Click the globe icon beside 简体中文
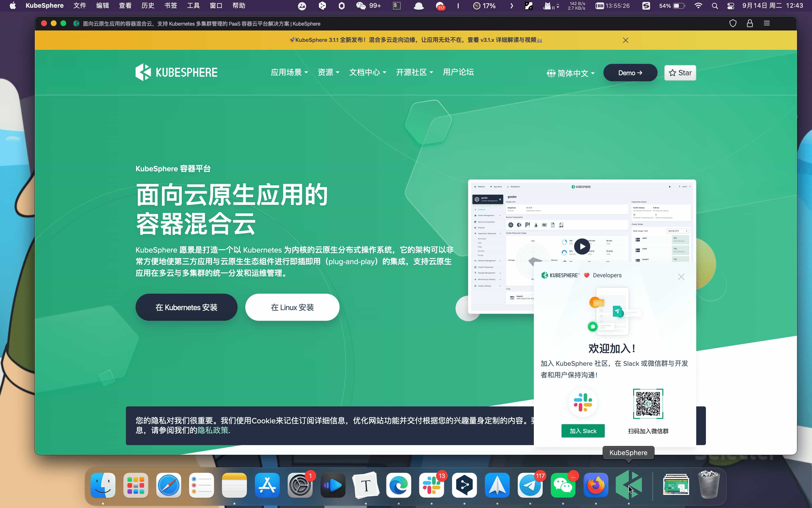This screenshot has width=812, height=508. [x=551, y=73]
